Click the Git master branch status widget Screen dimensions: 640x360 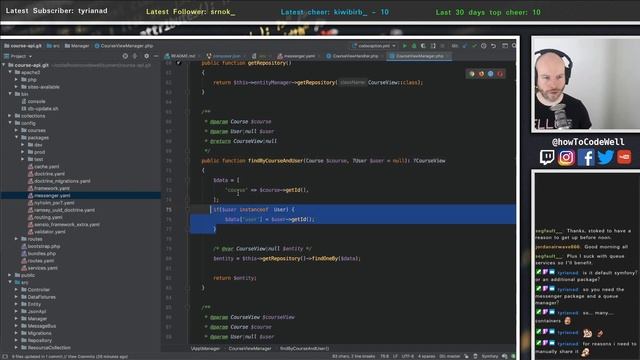click(x=449, y=356)
